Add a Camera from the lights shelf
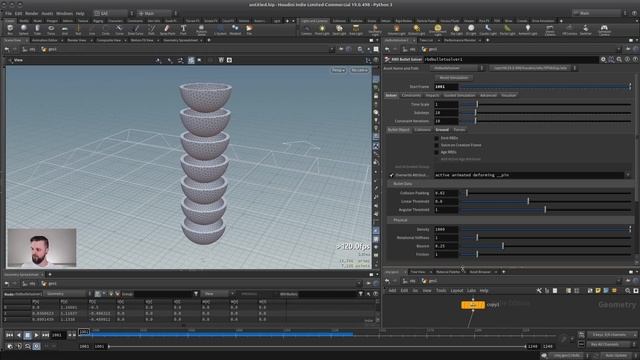This screenshot has height=360, width=640. [x=307, y=29]
